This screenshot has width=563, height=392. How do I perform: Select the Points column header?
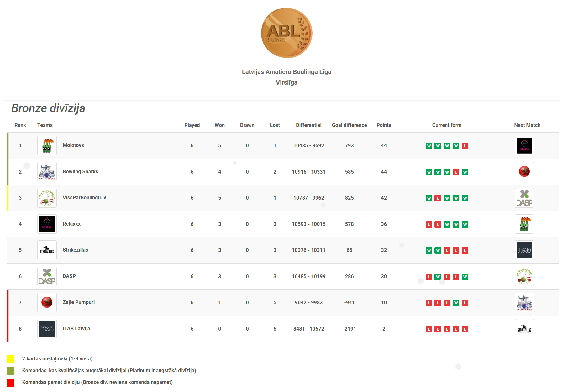coord(384,125)
